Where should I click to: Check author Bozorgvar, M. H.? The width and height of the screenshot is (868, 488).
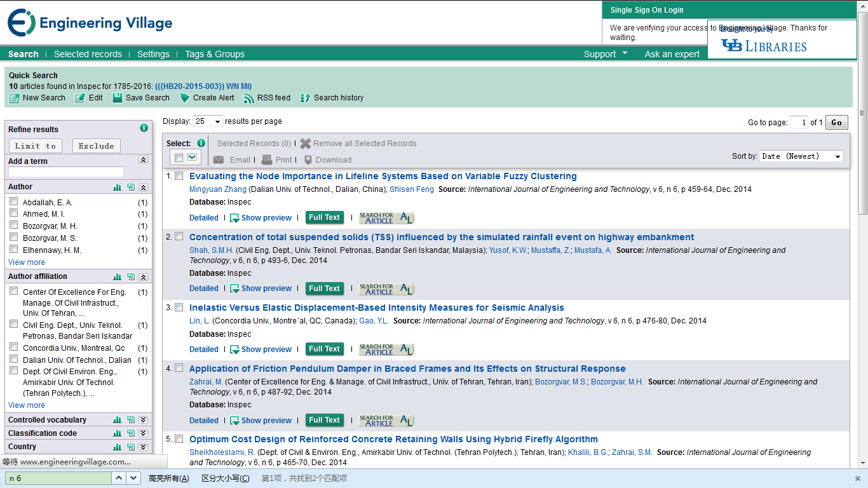coord(14,226)
